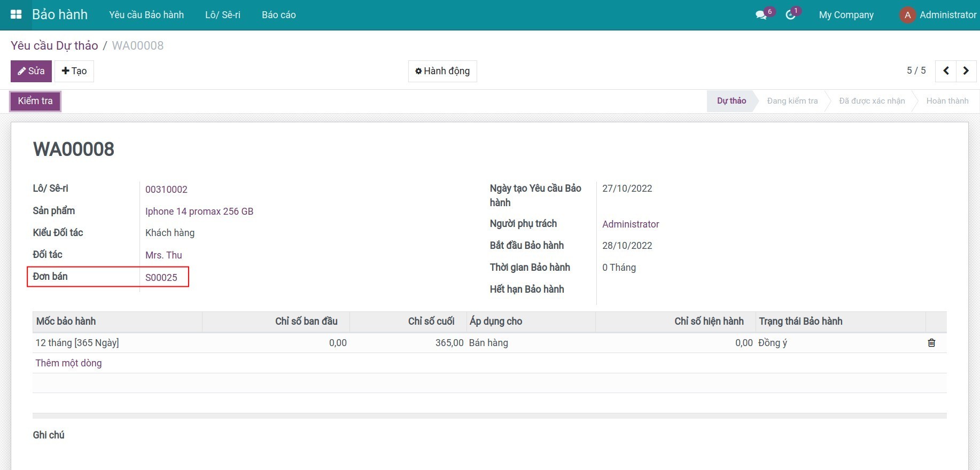Expand the Hành động actions dropdown

click(x=442, y=71)
